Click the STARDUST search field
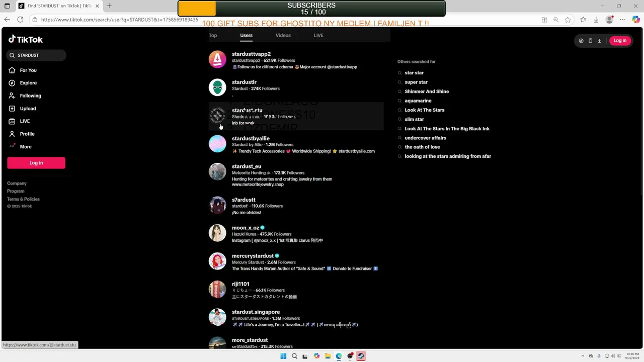 point(36,55)
